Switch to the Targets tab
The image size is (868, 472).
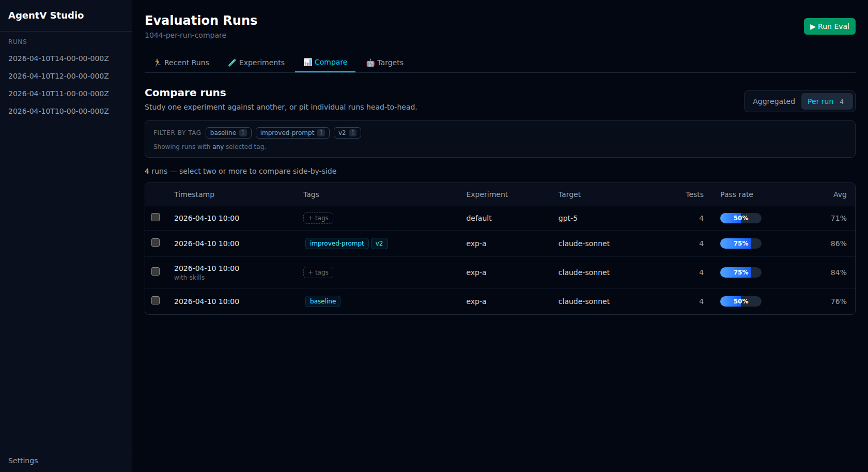pyautogui.click(x=385, y=62)
